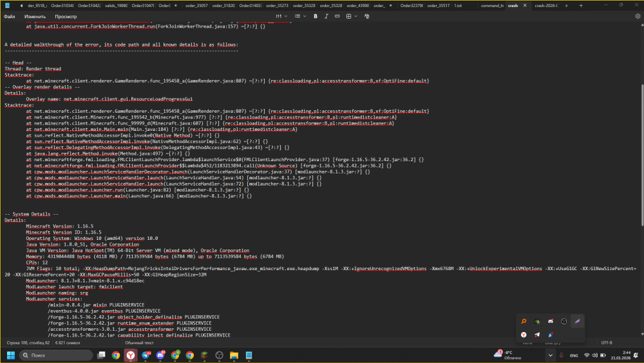Open Minecraft block icon on the taskbar
Screen dimensions: 644x363
204,355
